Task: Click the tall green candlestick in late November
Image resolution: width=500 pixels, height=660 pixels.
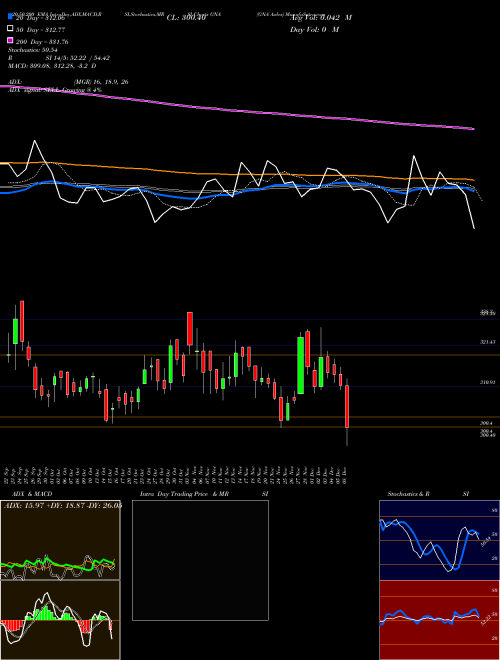Action: [301, 365]
